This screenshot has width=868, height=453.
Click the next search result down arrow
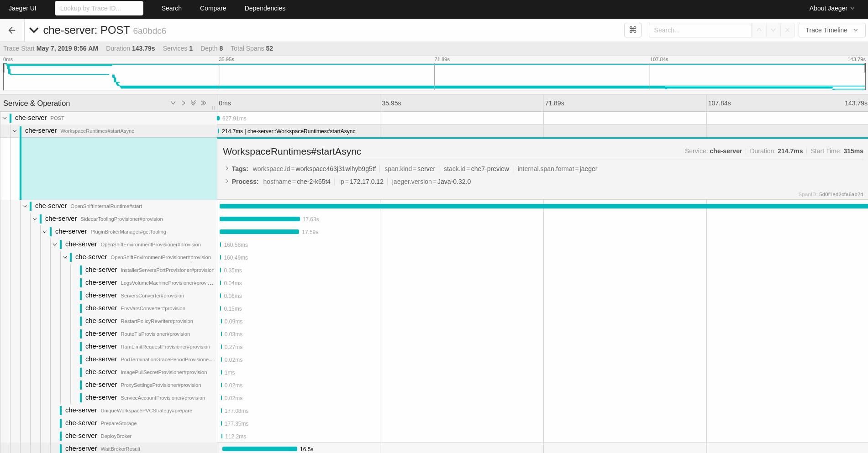coord(773,30)
